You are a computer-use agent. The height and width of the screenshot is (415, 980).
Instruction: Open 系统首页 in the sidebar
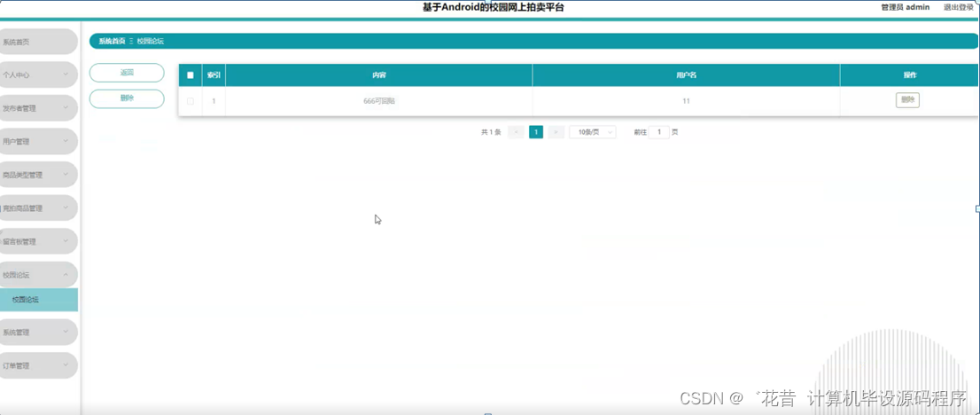[37, 42]
